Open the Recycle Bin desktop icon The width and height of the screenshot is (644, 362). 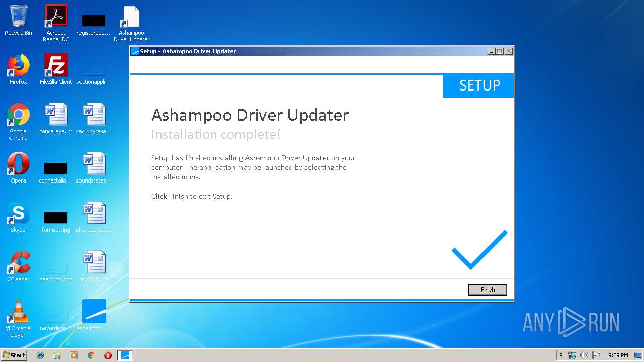point(18,21)
